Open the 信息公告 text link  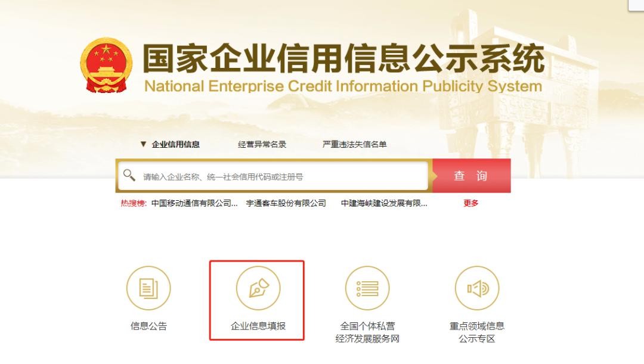click(148, 326)
